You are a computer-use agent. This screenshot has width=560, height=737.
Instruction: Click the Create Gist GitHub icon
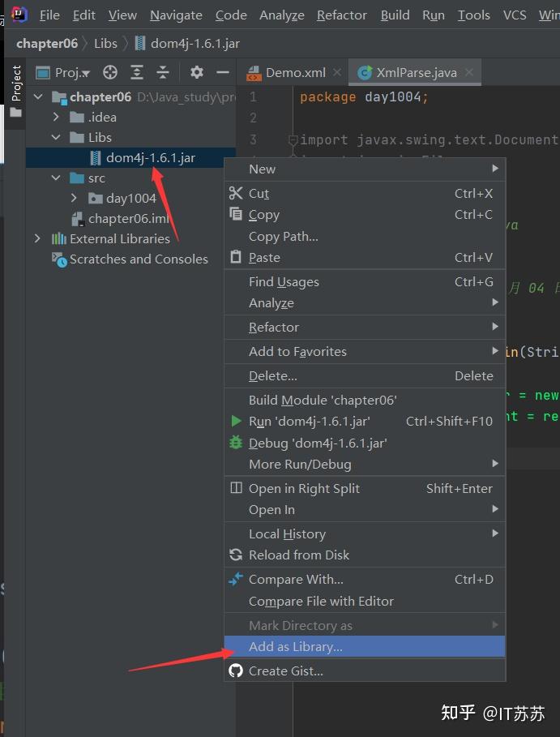click(236, 671)
